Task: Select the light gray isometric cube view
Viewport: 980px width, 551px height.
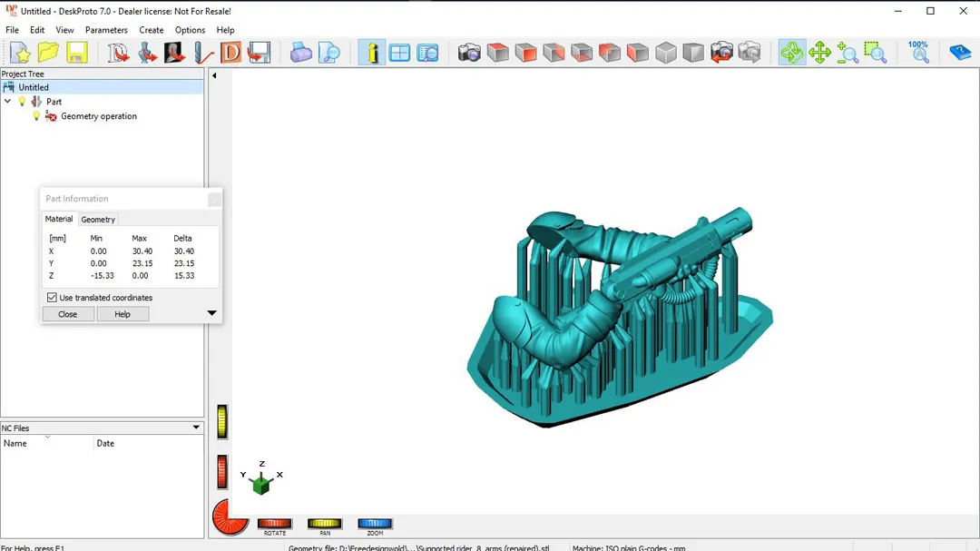Action: pos(666,53)
